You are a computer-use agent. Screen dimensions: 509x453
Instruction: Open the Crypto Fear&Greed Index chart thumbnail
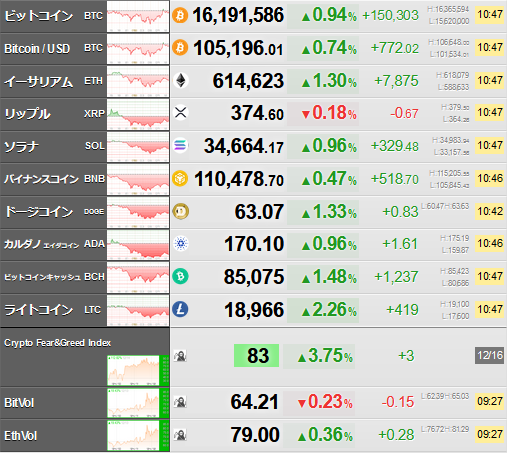tap(138, 371)
